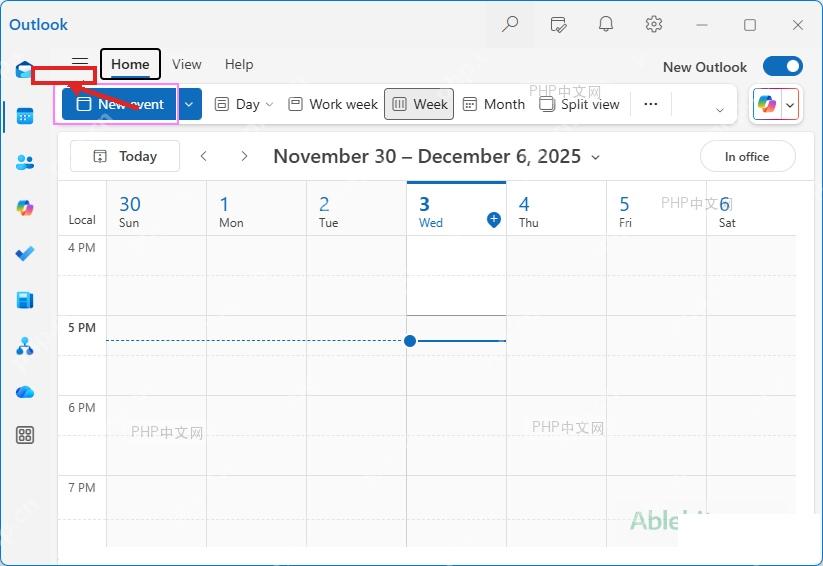
Task: Expand the date range picker chevron
Action: click(x=595, y=157)
